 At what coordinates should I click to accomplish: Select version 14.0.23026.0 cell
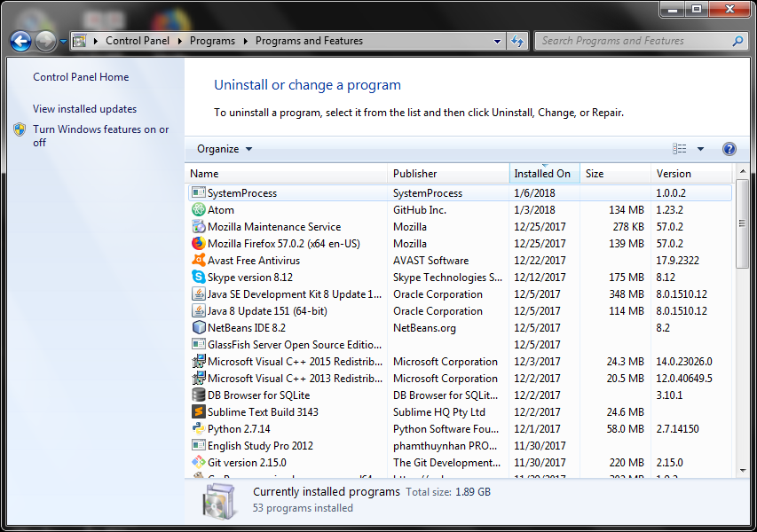click(684, 361)
